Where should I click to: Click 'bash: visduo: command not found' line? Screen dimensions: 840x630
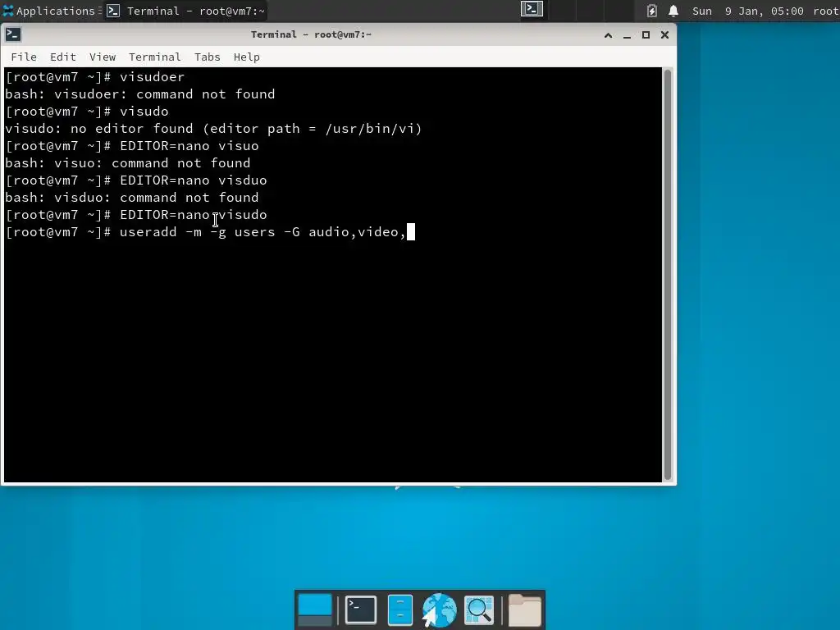(132, 197)
